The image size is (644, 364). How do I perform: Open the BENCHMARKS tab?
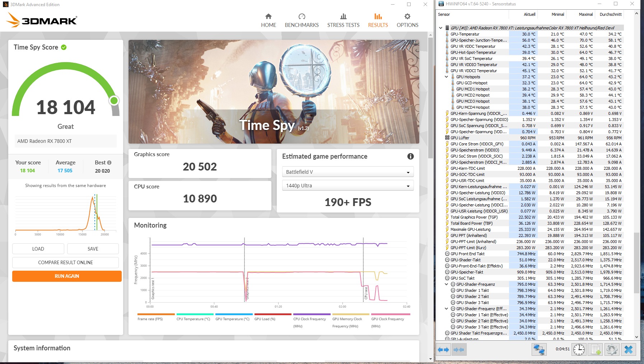302,20
